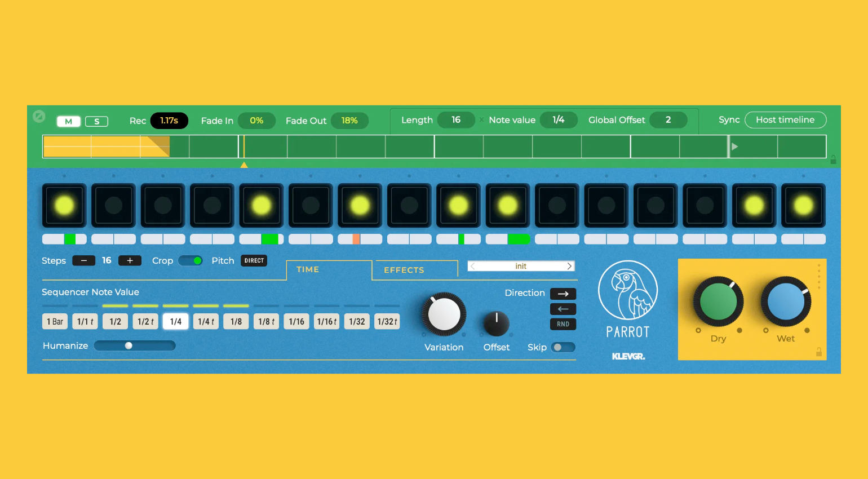Toggle the first sequencer step pad
The height and width of the screenshot is (479, 868).
click(64, 206)
